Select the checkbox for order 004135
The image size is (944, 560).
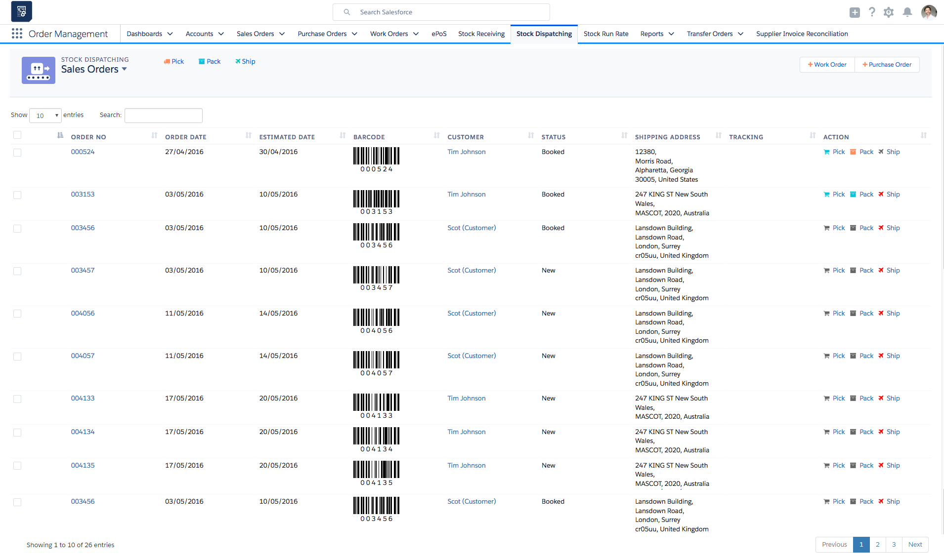point(17,466)
